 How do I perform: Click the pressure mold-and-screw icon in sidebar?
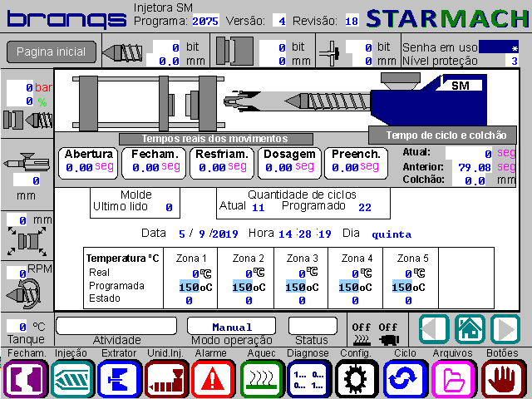tap(27, 120)
